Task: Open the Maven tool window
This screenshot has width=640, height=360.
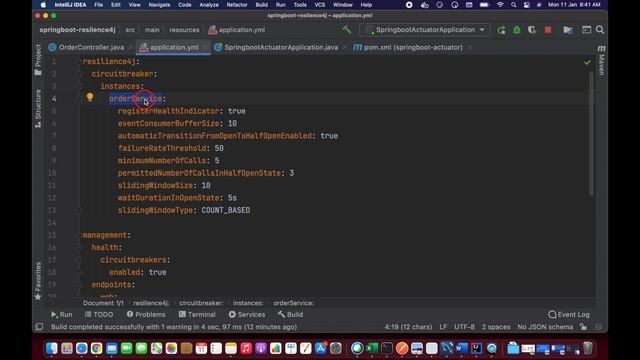Action: point(601,61)
